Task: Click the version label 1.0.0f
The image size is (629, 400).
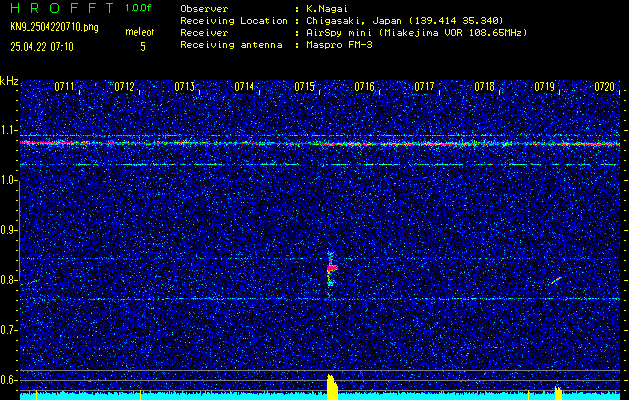Action: click(138, 8)
